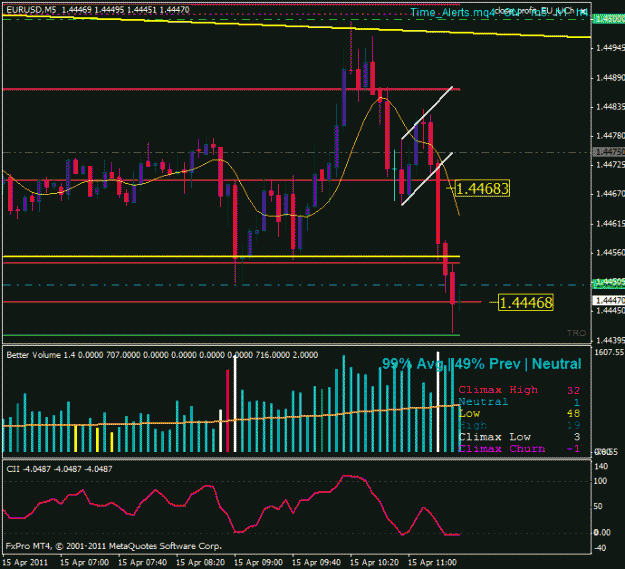This screenshot has width=625, height=569.
Task: Click the '15 Apr 11:00' time axis label
Action: [432, 563]
